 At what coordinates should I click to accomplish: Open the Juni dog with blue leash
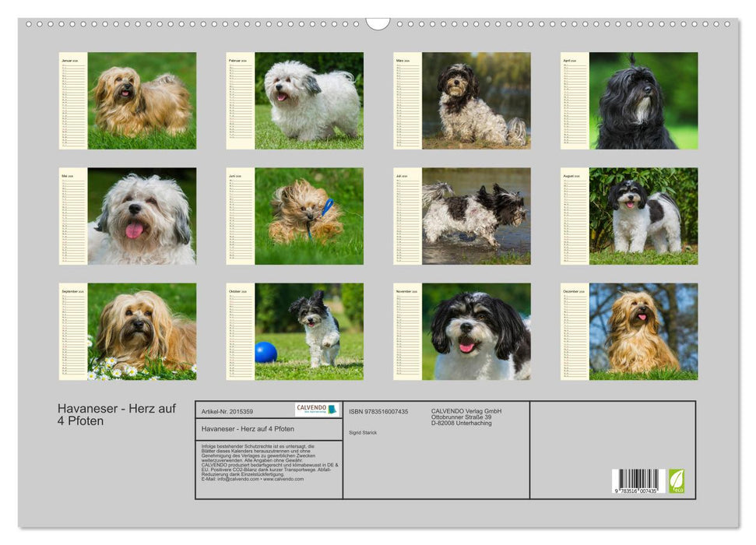(x=309, y=216)
